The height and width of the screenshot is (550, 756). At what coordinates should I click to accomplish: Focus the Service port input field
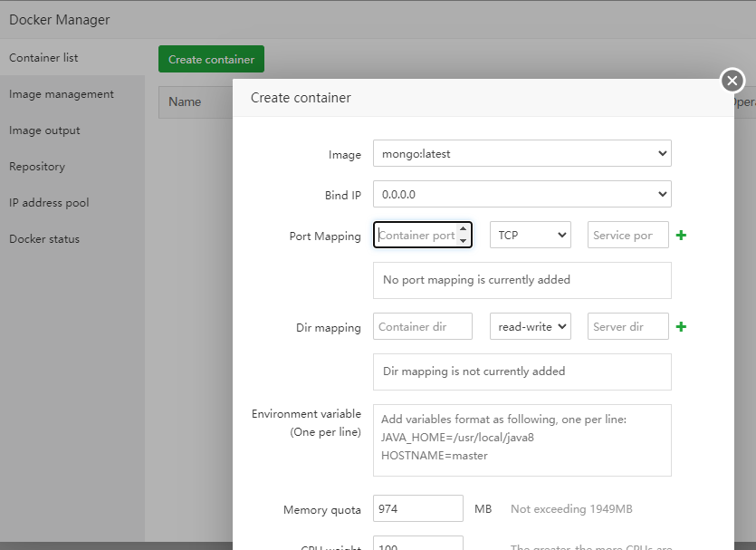[627, 236]
